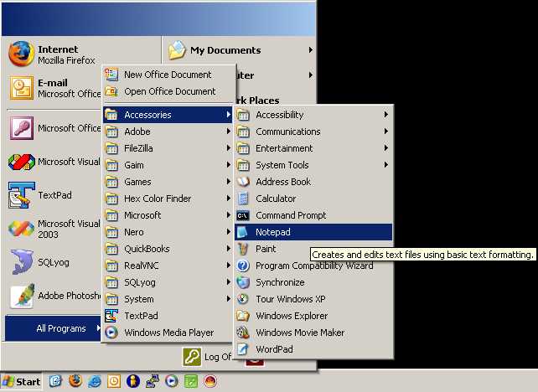Expand Adobe folder submenu arrow
The image size is (538, 392).
click(229, 132)
